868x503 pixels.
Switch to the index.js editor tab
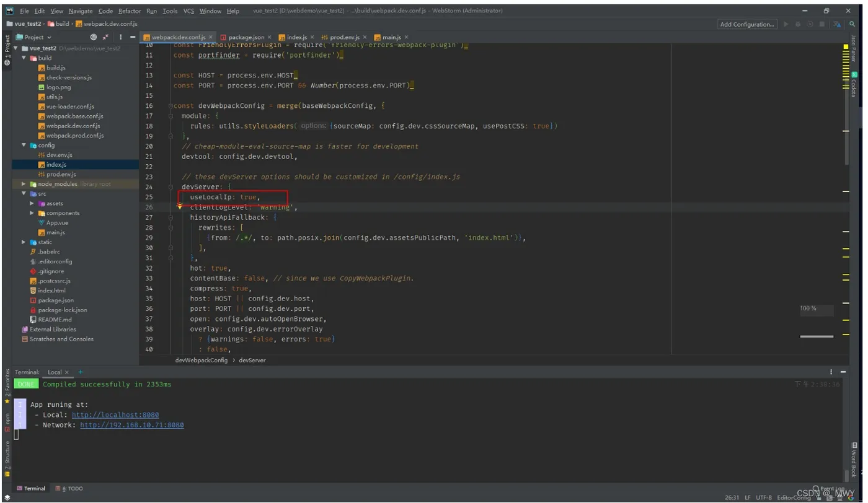(296, 37)
